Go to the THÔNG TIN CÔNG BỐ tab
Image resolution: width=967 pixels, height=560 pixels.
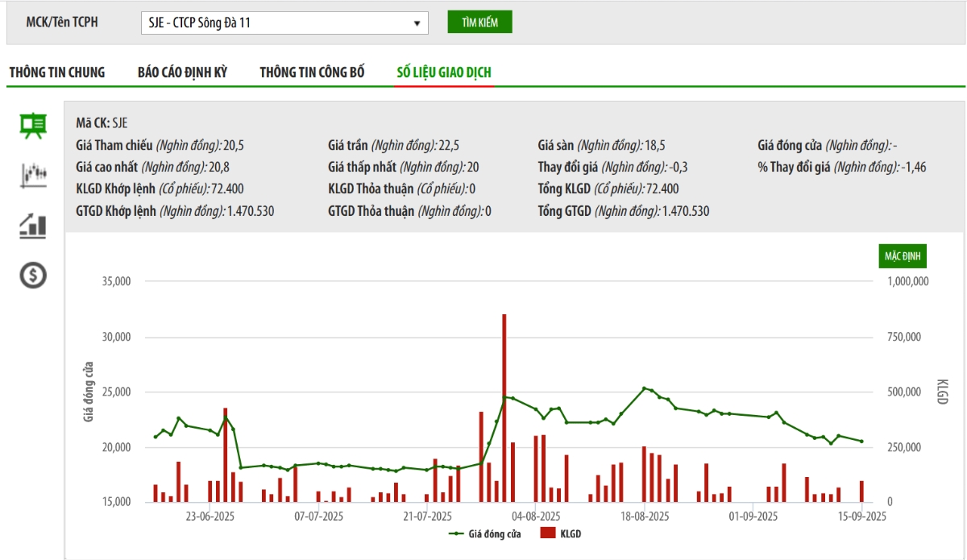point(312,73)
